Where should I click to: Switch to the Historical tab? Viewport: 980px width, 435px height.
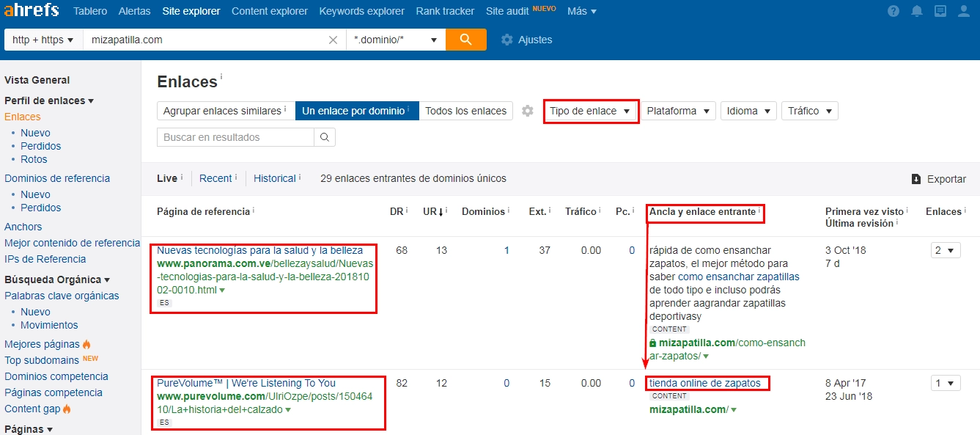(x=275, y=178)
